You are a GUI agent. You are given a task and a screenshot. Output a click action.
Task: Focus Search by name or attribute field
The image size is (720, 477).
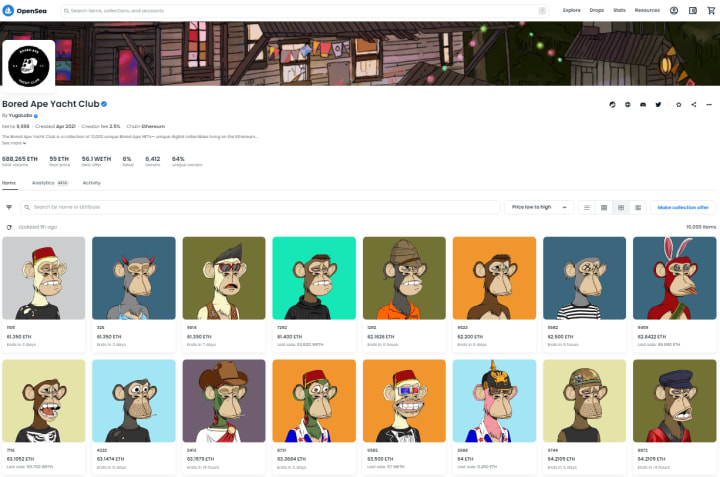[260, 207]
